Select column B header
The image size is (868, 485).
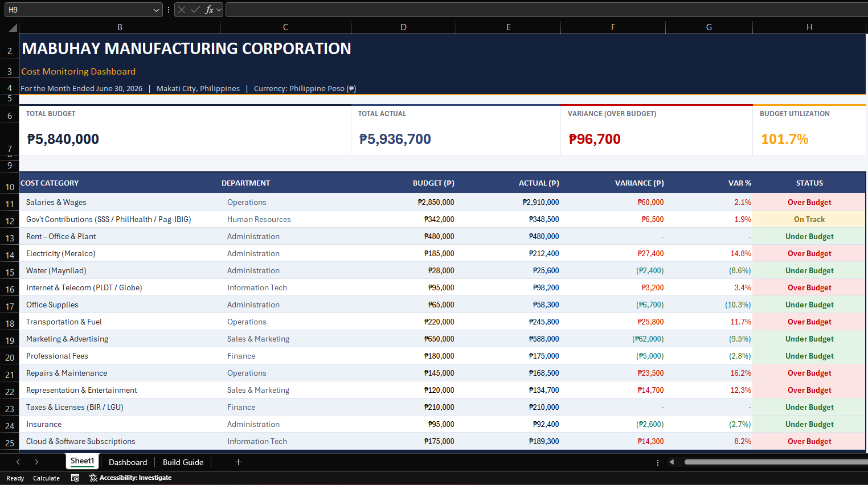(120, 27)
